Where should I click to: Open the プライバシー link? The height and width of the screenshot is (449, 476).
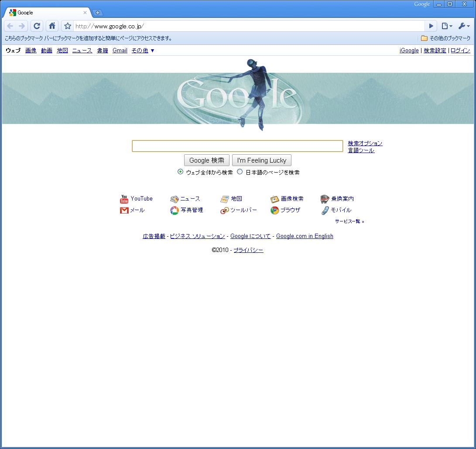[248, 250]
